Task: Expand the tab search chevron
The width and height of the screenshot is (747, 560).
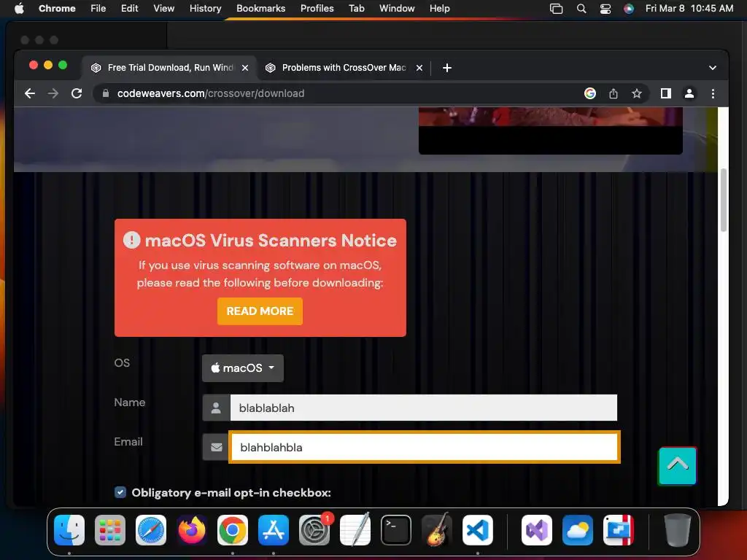Action: click(x=712, y=68)
